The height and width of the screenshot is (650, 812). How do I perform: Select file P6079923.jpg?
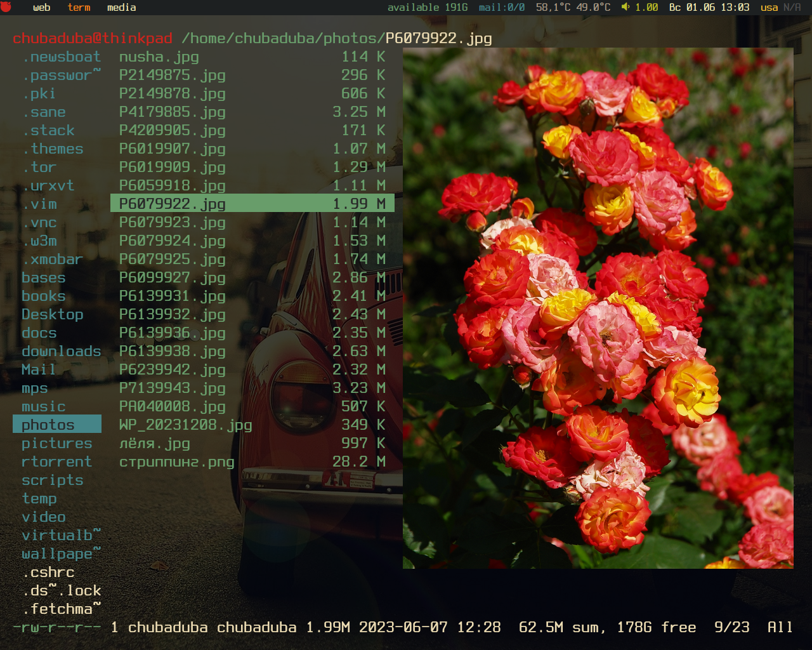(x=172, y=222)
